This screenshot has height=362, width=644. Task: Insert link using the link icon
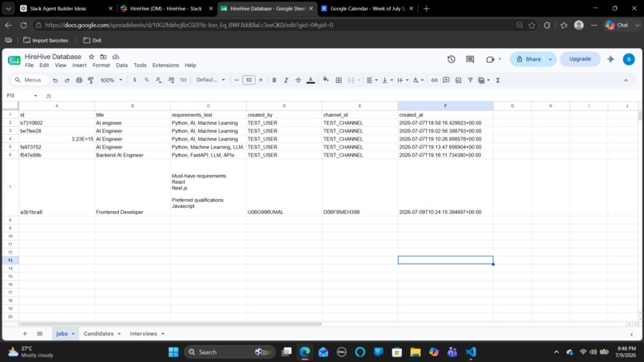pyautogui.click(x=434, y=80)
